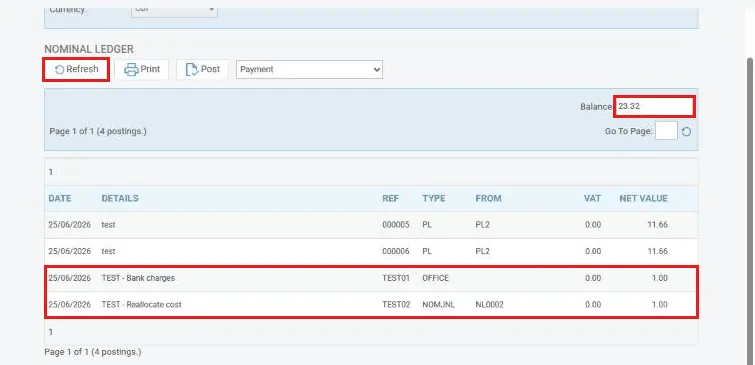The height and width of the screenshot is (365, 755).
Task: Click the NL0002 from cell
Action: click(489, 305)
